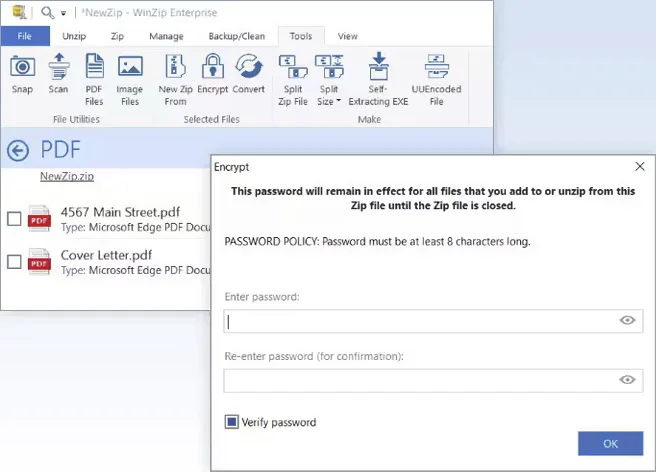
Task: Make a Self-Extracting EXE
Action: coord(378,80)
